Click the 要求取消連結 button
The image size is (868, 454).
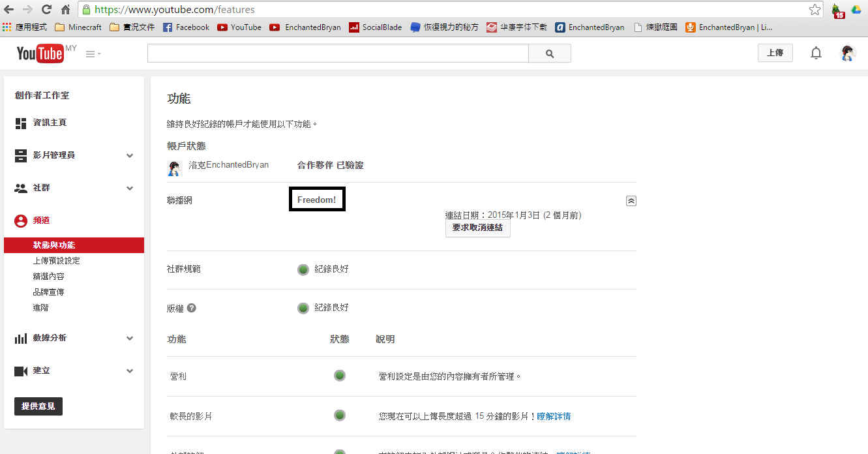click(x=477, y=228)
